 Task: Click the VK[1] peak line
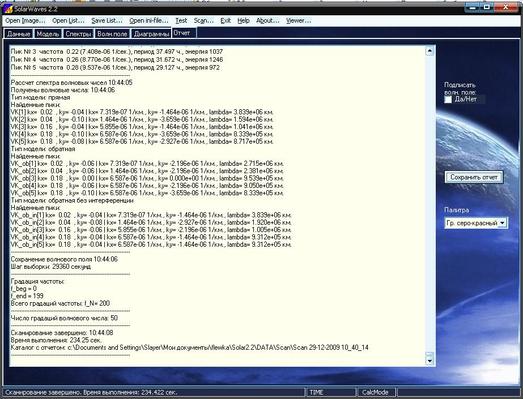point(142,112)
